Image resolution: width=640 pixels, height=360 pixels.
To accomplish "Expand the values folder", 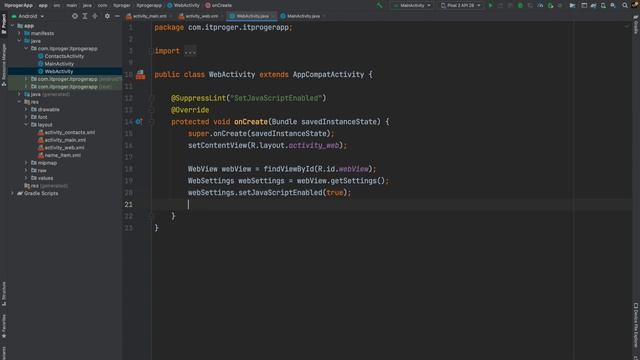I will [x=26, y=178].
